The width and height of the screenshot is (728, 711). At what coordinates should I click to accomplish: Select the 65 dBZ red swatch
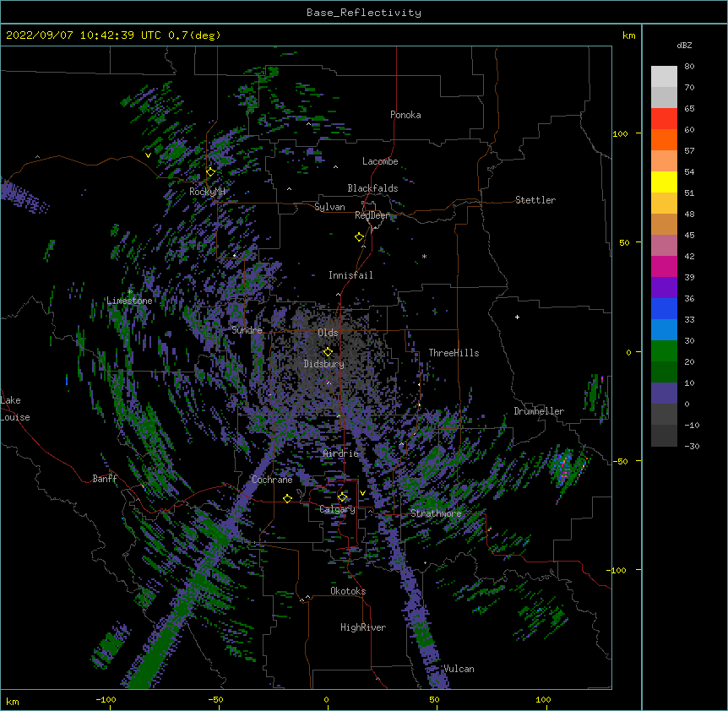click(664, 118)
